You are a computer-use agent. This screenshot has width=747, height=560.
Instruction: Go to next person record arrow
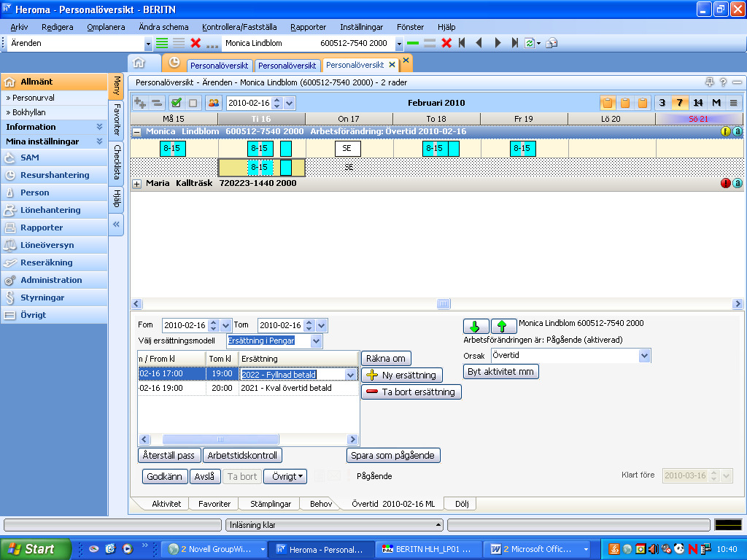pyautogui.click(x=498, y=43)
